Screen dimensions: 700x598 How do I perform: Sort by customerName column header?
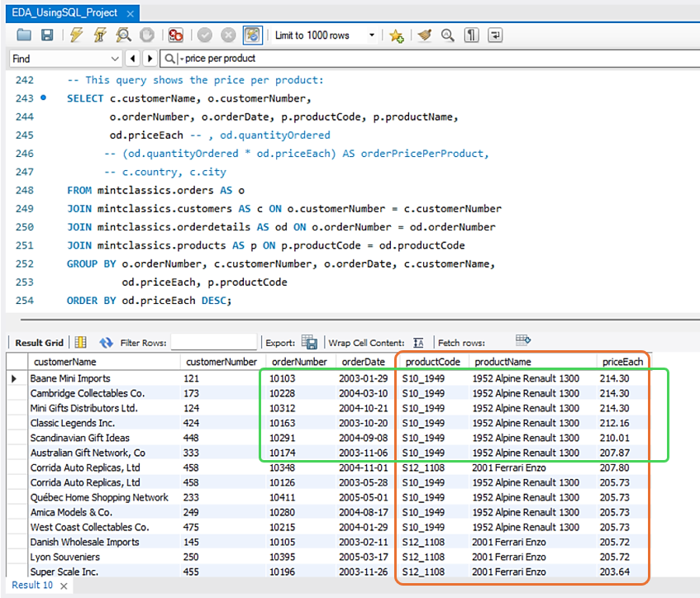104,362
